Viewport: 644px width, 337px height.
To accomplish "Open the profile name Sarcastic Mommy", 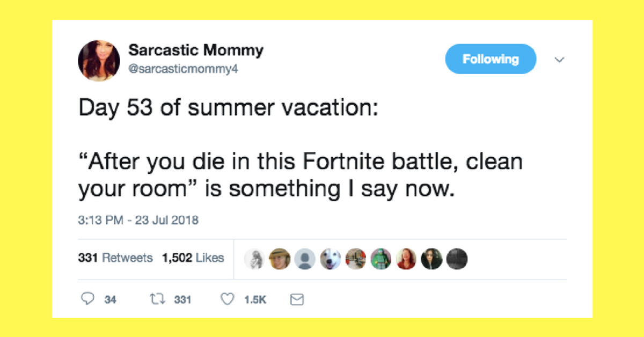I will click(x=195, y=50).
